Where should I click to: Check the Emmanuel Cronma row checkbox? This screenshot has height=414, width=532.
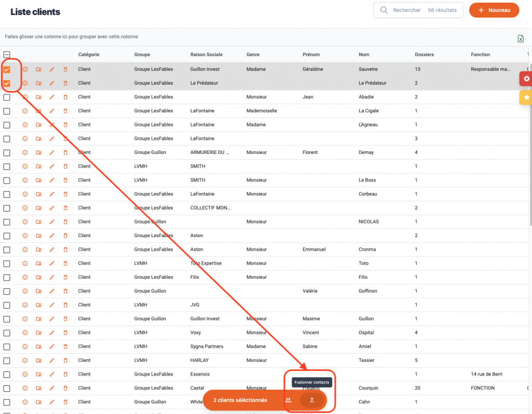[x=7, y=249]
